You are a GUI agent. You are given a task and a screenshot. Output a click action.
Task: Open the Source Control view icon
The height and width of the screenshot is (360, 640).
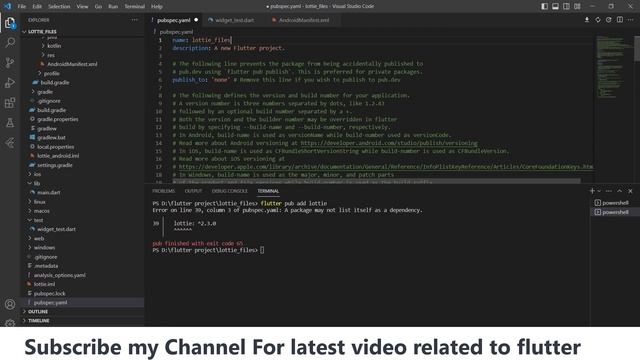pos(10,62)
